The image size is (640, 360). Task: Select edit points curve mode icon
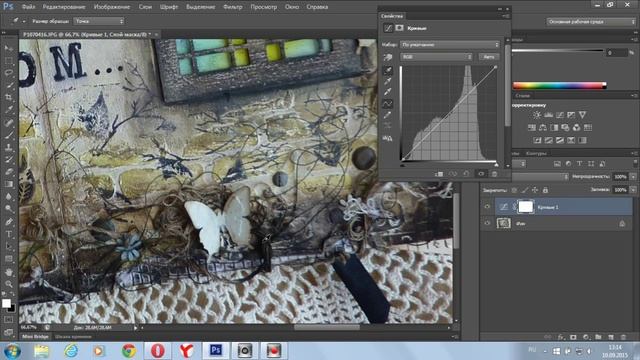(388, 104)
